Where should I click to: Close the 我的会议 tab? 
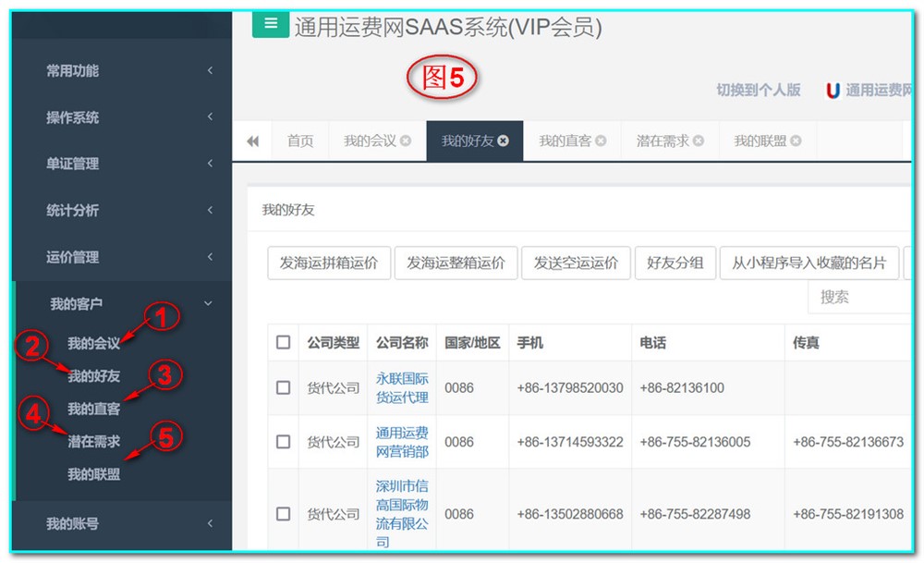(x=406, y=141)
